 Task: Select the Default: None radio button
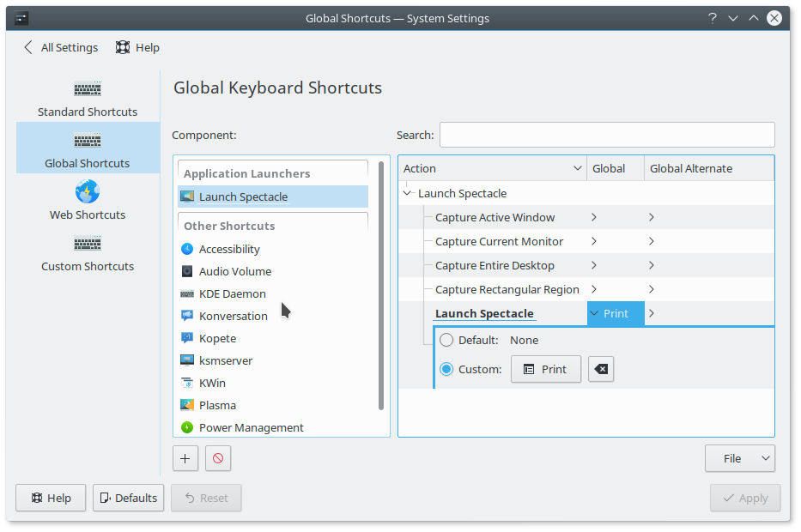(446, 340)
